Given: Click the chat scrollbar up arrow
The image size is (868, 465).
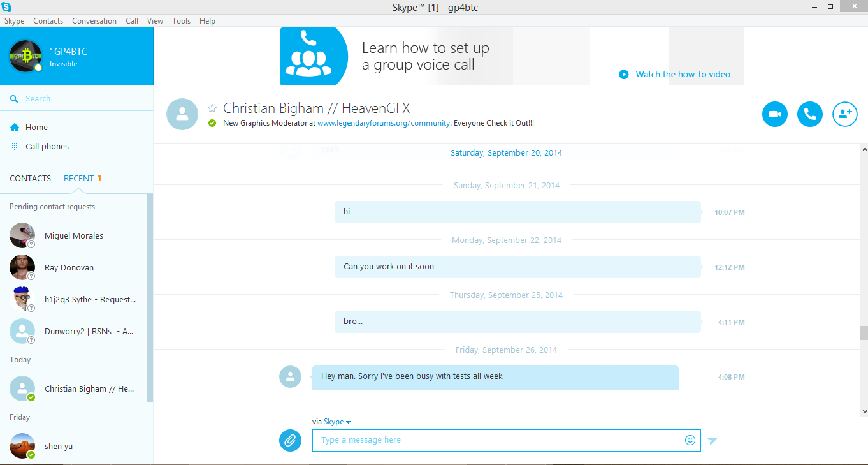Looking at the screenshot, I should coord(864,149).
